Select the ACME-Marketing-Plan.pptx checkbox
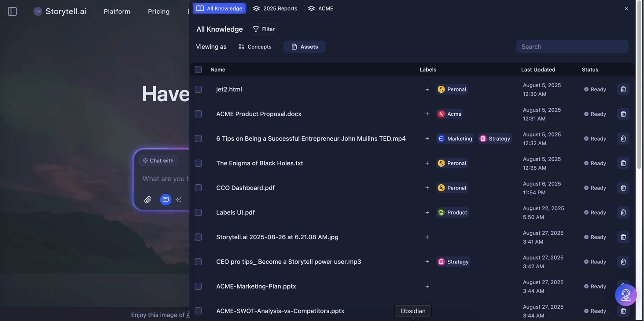Image resolution: width=644 pixels, height=321 pixels. [199, 286]
